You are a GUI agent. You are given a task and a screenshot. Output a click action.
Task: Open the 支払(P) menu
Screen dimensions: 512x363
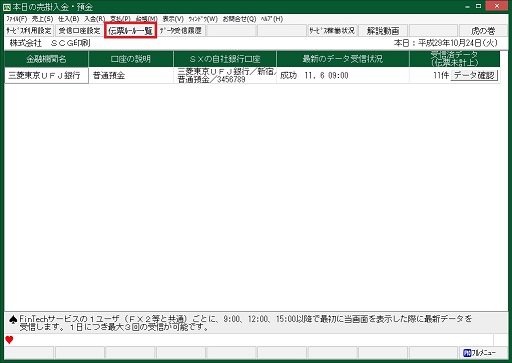tap(120, 19)
